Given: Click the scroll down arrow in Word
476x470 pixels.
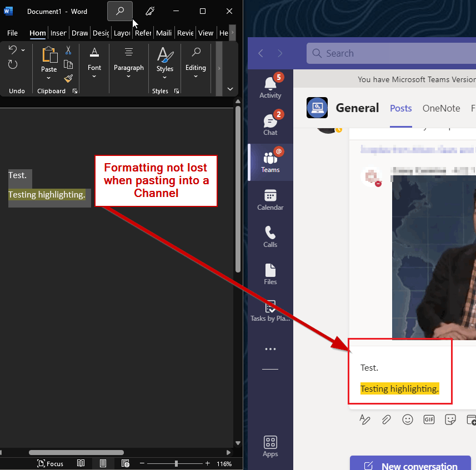Looking at the screenshot, I should pos(238,443).
